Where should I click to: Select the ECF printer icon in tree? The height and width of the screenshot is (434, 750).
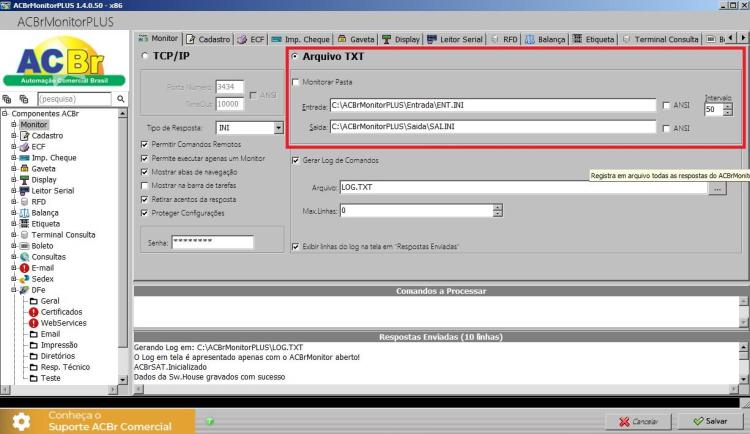point(24,147)
